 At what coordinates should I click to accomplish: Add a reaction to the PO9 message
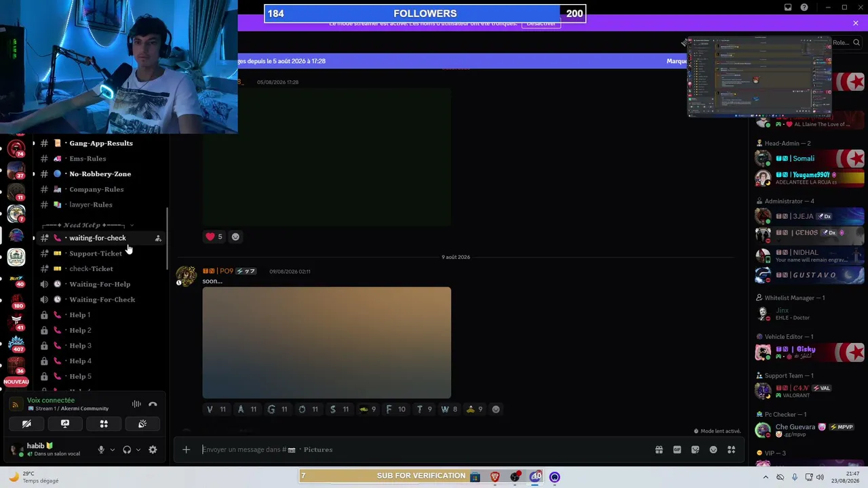tap(496, 409)
